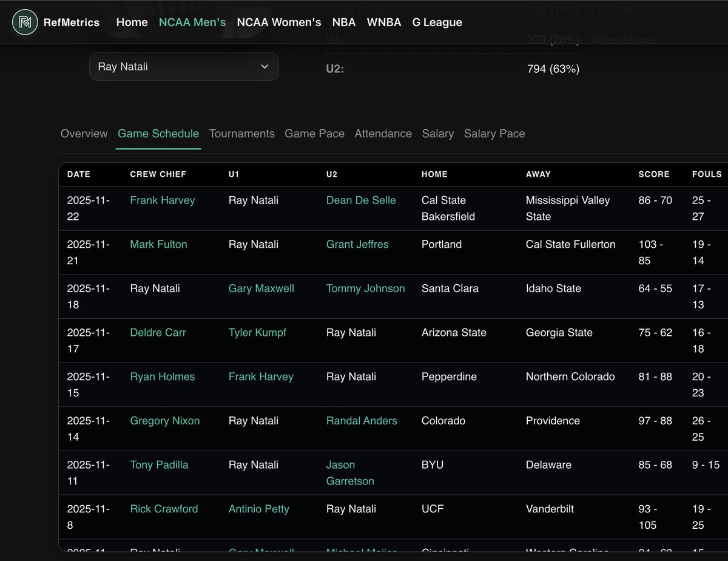Click the Colorado home team cell
The width and height of the screenshot is (728, 561).
pos(443,421)
